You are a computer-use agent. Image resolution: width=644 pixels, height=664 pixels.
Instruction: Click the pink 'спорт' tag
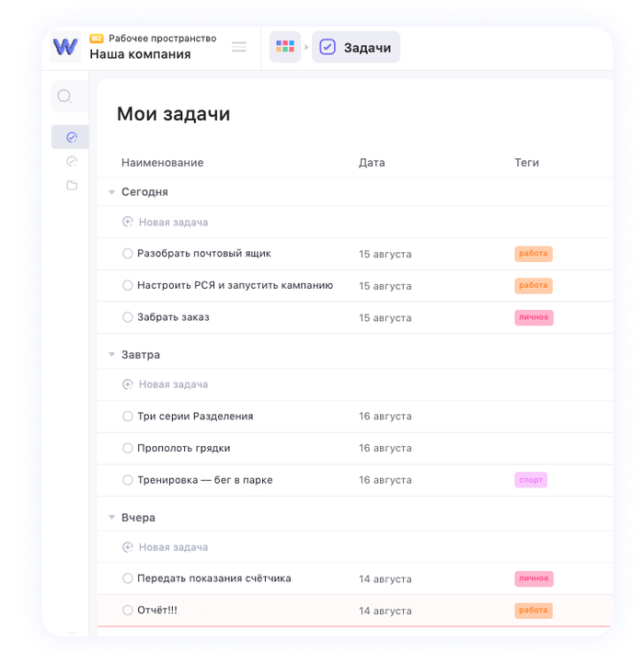(531, 480)
